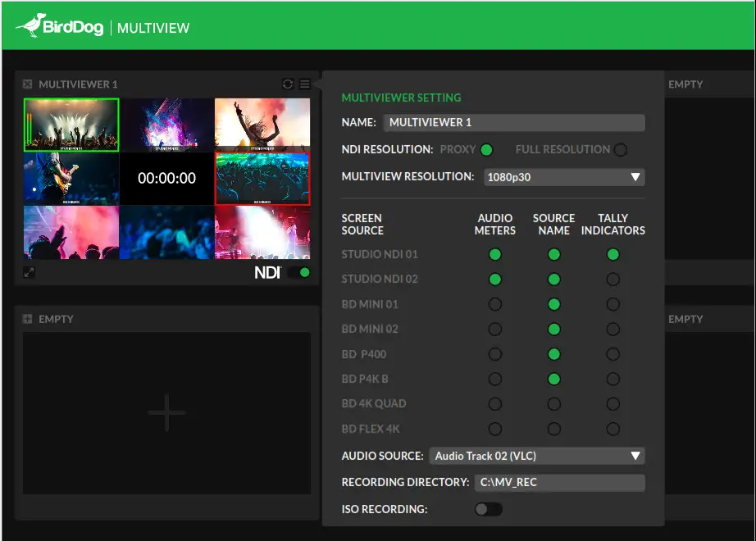Open the Multiview Resolution dropdown
This screenshot has height=541, width=756.
click(x=564, y=177)
